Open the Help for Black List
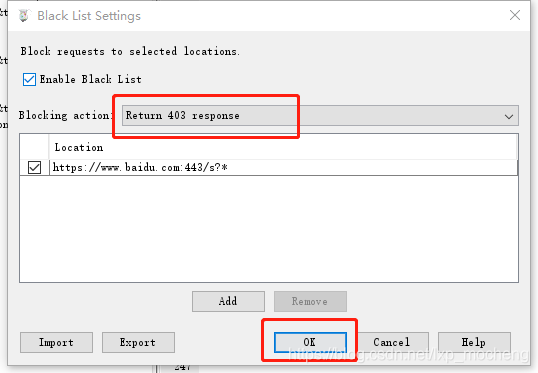 coord(474,342)
